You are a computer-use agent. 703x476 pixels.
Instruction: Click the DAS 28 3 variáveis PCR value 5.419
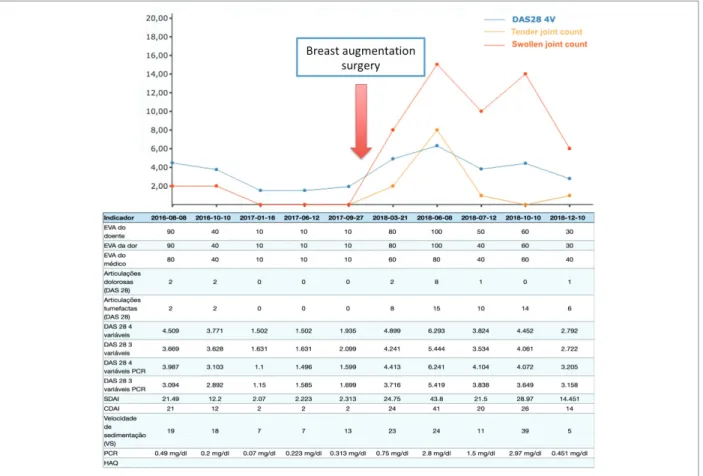click(437, 385)
